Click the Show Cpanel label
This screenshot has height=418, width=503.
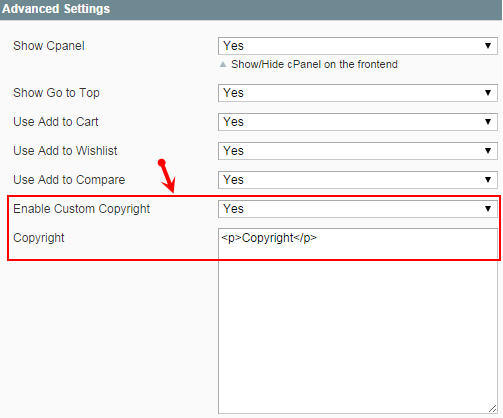(x=49, y=46)
